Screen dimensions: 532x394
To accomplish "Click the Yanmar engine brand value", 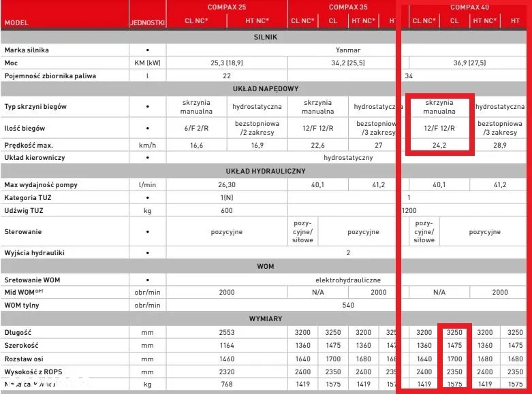I will point(348,50).
